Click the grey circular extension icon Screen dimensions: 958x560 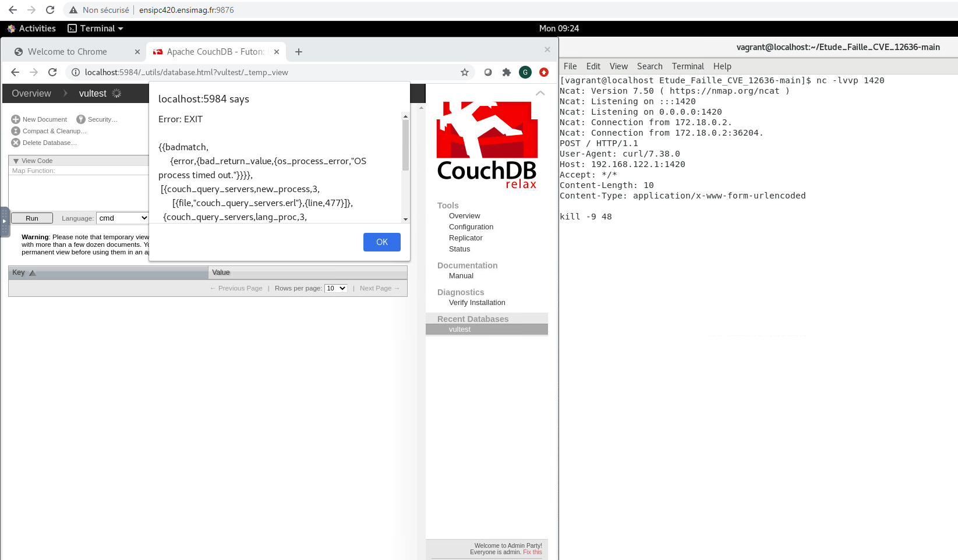tap(488, 72)
